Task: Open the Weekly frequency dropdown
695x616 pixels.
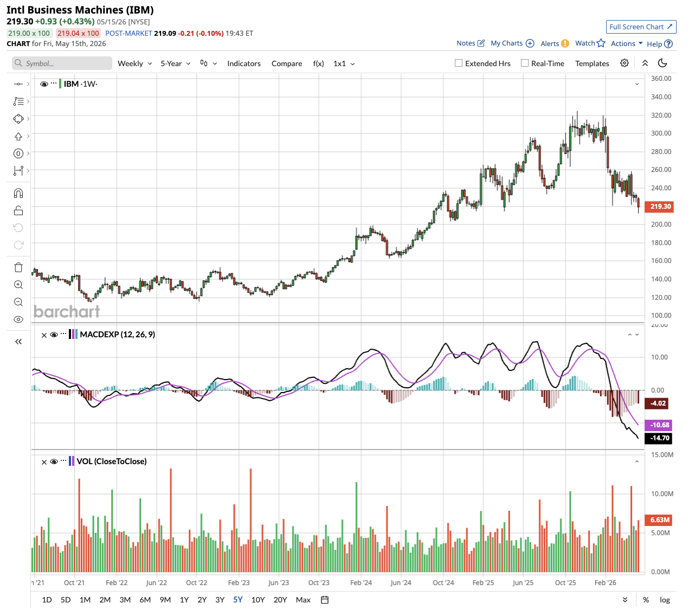Action: [x=135, y=63]
